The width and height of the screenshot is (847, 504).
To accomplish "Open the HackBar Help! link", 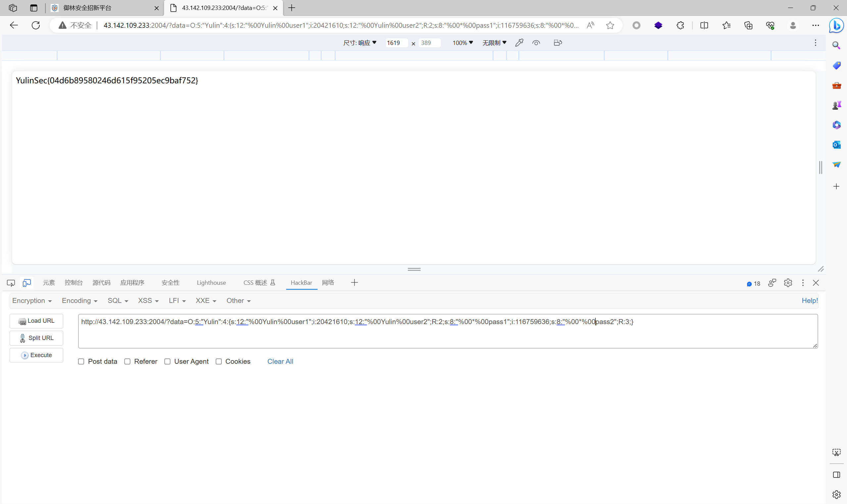I will [x=810, y=301].
